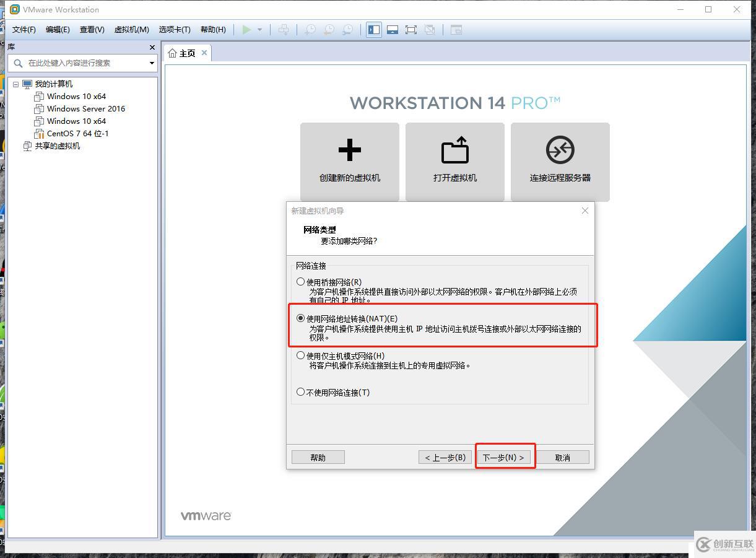Select the 使用桥接网络(R) radio button
The height and width of the screenshot is (558, 756).
301,282
